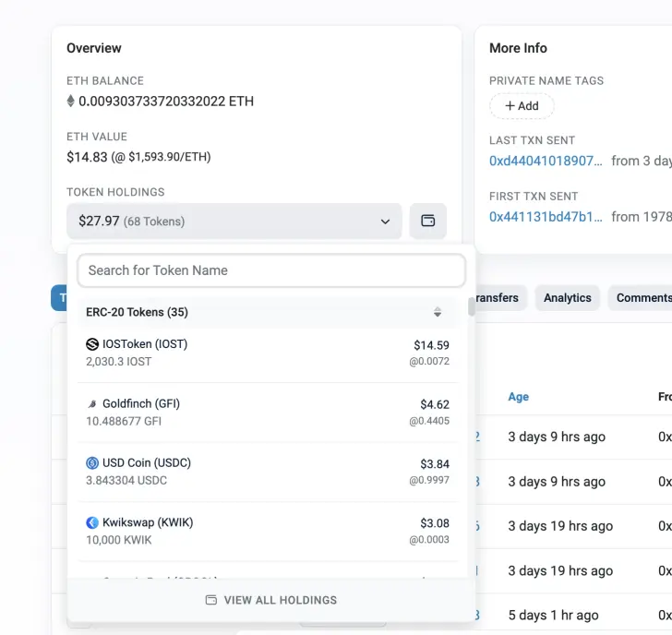Image resolution: width=672 pixels, height=635 pixels.
Task: Click the $3.84 USDC value
Action: coord(435,464)
